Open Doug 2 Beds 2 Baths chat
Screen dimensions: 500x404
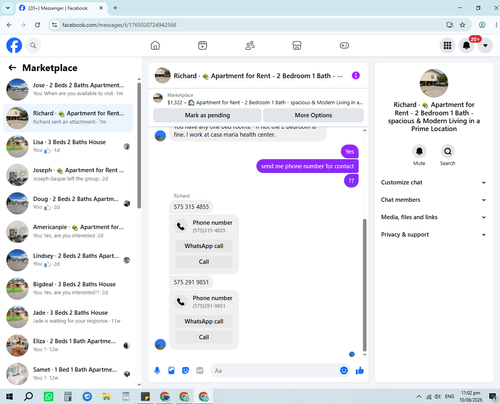(x=68, y=203)
